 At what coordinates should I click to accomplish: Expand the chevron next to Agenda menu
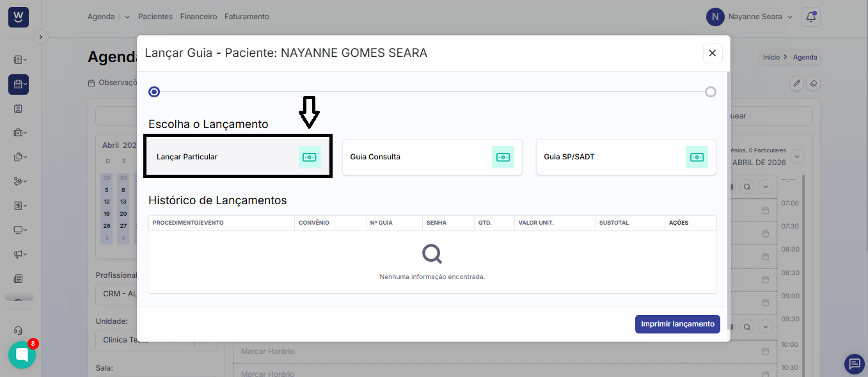127,17
